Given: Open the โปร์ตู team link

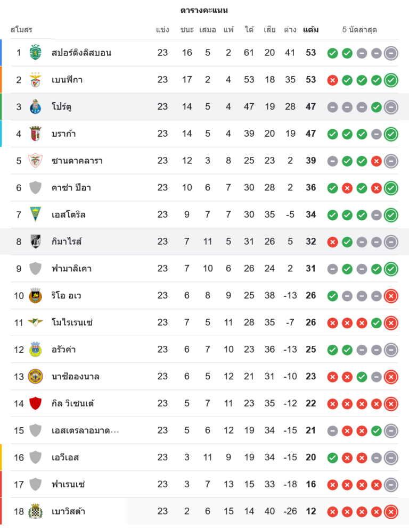Looking at the screenshot, I should (62, 107).
